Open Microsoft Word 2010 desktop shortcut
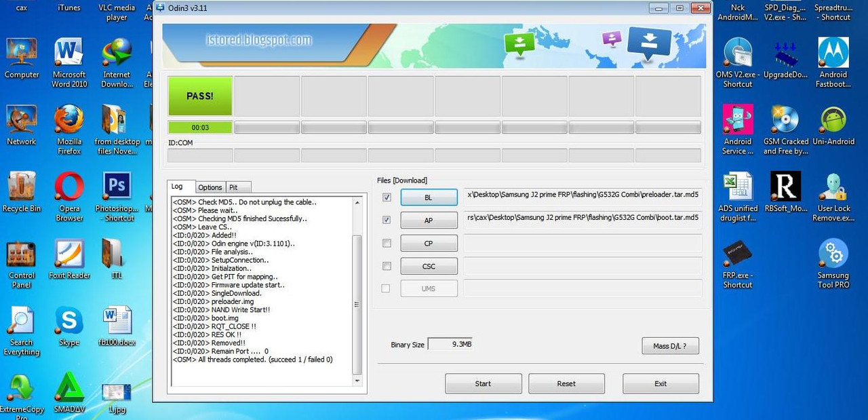This screenshot has height=420, width=868. coord(69,62)
